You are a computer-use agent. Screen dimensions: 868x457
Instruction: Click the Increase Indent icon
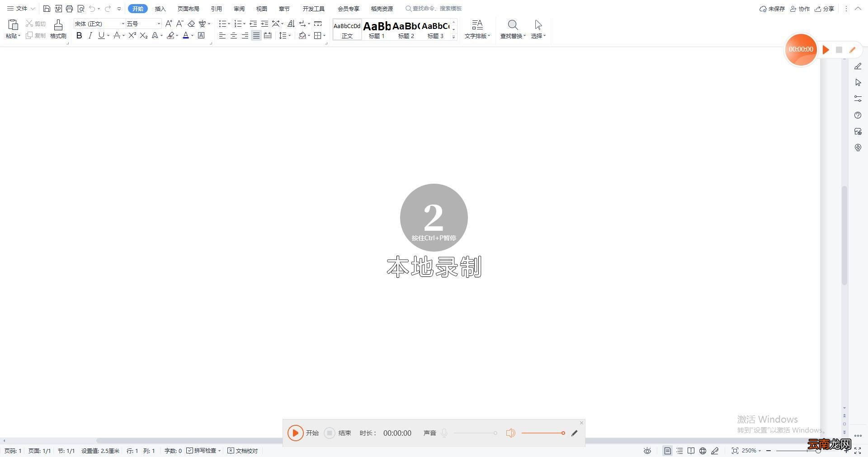[x=264, y=24]
